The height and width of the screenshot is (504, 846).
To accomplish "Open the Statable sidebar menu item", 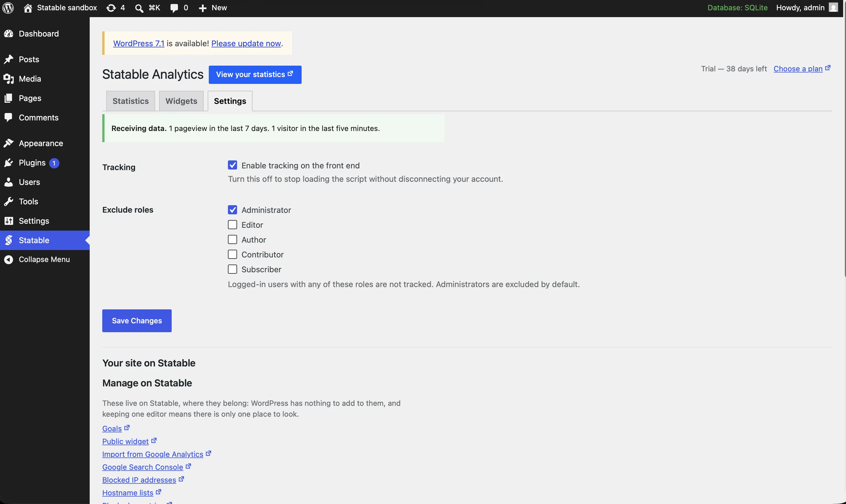I will [x=45, y=240].
